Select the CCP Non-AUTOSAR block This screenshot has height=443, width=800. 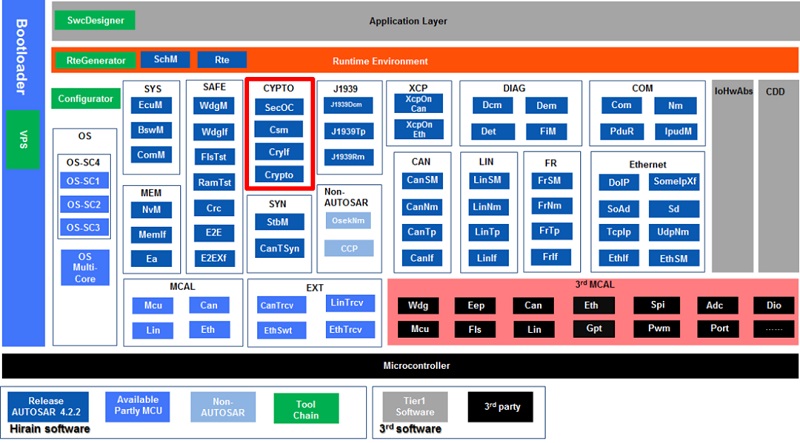tap(349, 249)
